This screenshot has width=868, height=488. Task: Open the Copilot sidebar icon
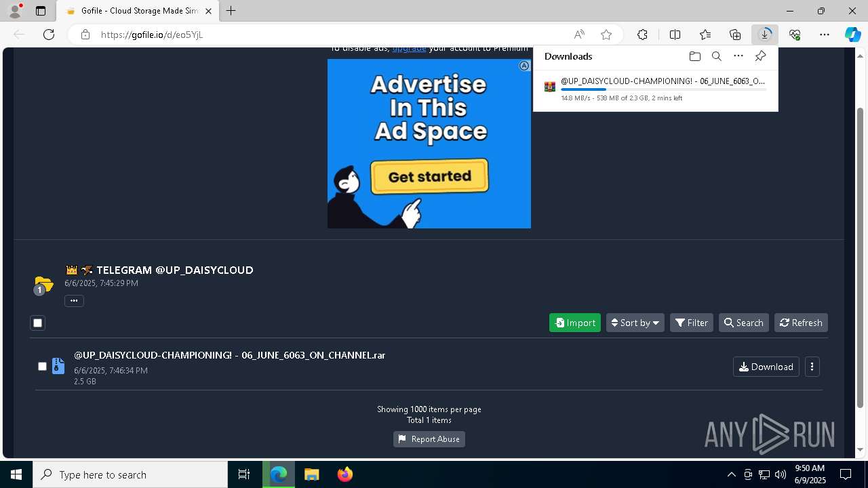[x=852, y=35]
